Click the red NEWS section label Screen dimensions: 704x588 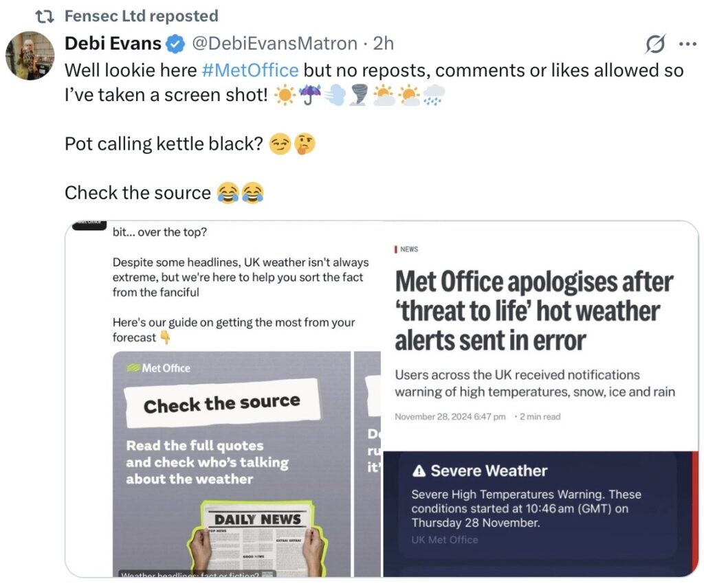408,249
